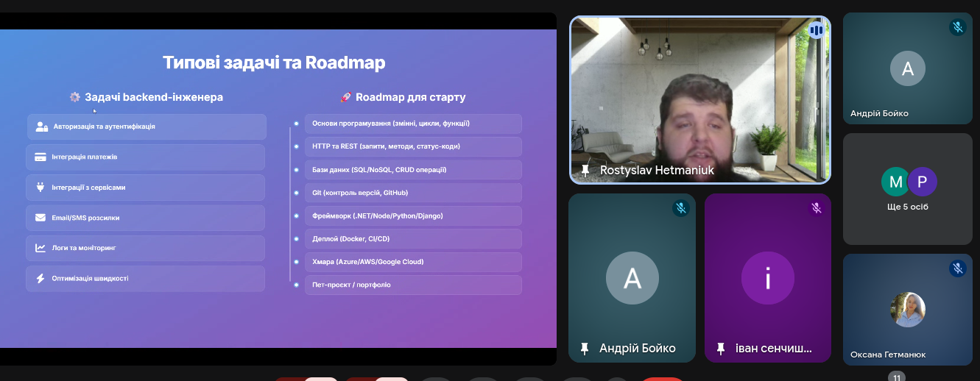Click the "Деплой (Docker, CI/CD)" roadmap item

point(412,239)
